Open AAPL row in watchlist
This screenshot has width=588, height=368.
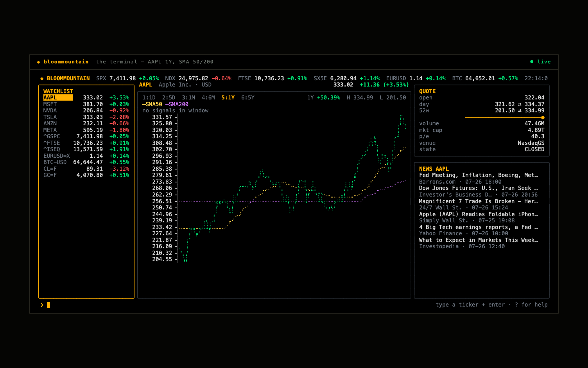[86, 97]
